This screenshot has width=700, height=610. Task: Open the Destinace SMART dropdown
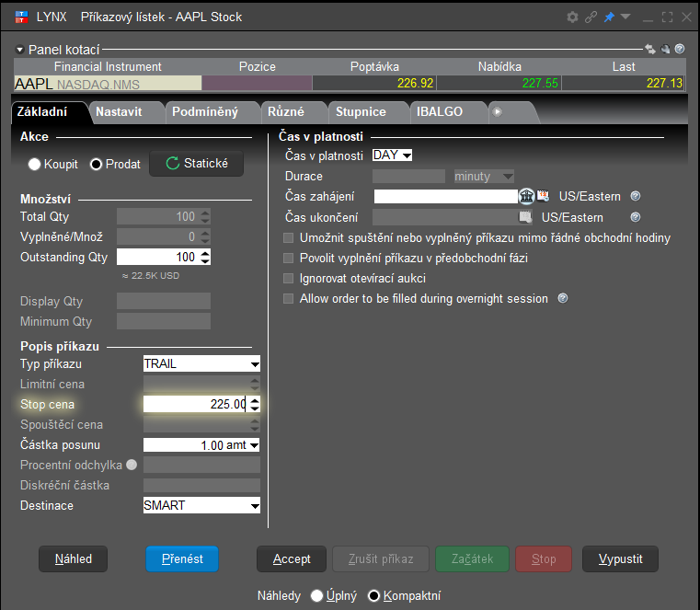(201, 505)
